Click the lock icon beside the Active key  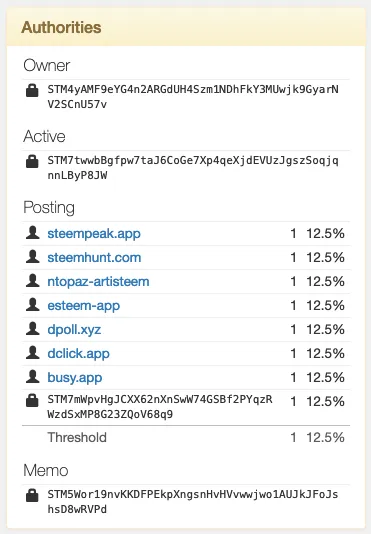click(32, 161)
